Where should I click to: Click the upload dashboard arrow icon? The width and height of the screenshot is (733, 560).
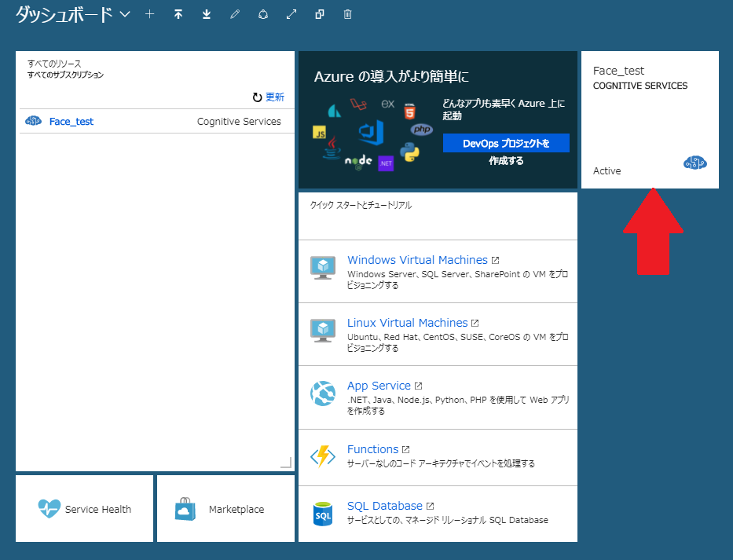pyautogui.click(x=178, y=14)
